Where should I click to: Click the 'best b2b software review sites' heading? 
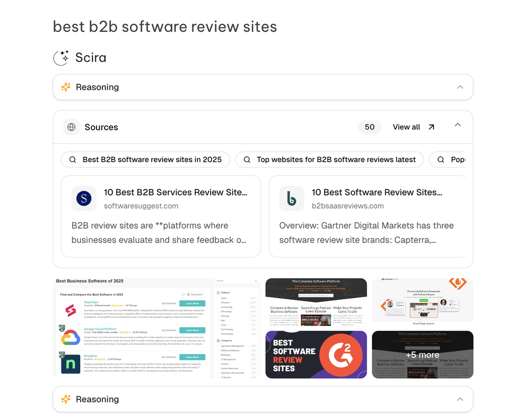[165, 27]
